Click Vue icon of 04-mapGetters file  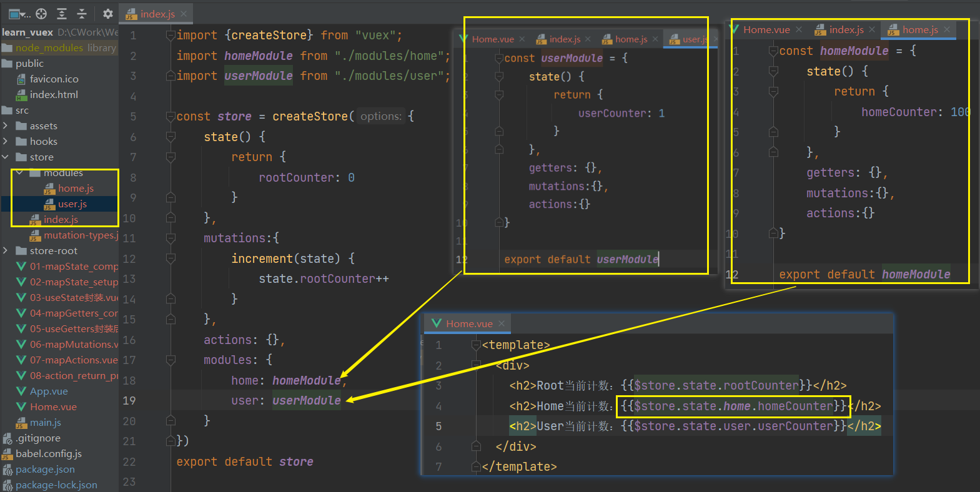(21, 313)
